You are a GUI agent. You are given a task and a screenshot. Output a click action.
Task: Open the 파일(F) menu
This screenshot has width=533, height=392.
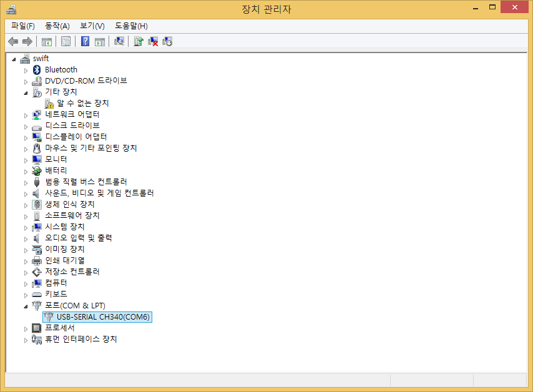pos(22,26)
